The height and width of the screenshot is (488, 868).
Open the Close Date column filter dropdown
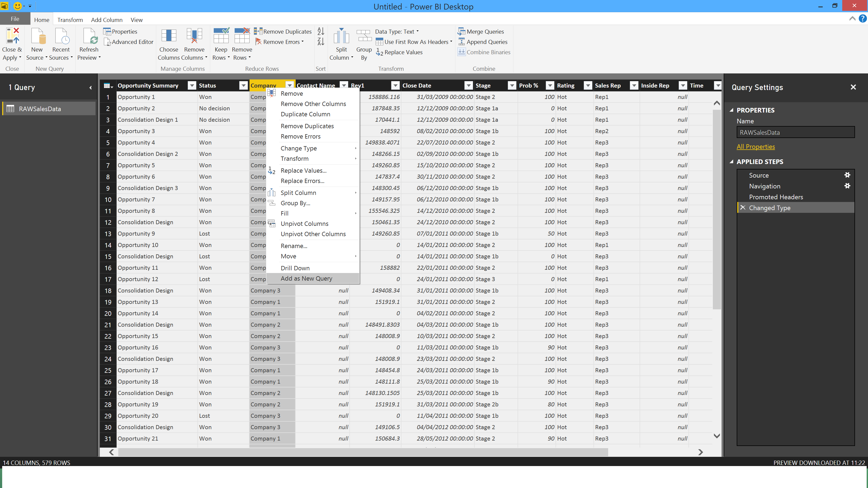coord(469,86)
